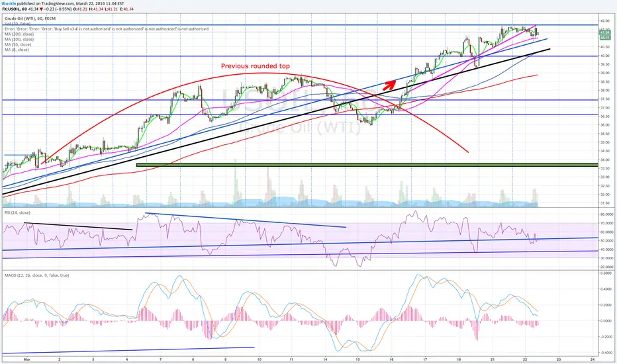Click the 0.6000 MACD axis label
Screen dimensions: 617x364
coord(606,273)
